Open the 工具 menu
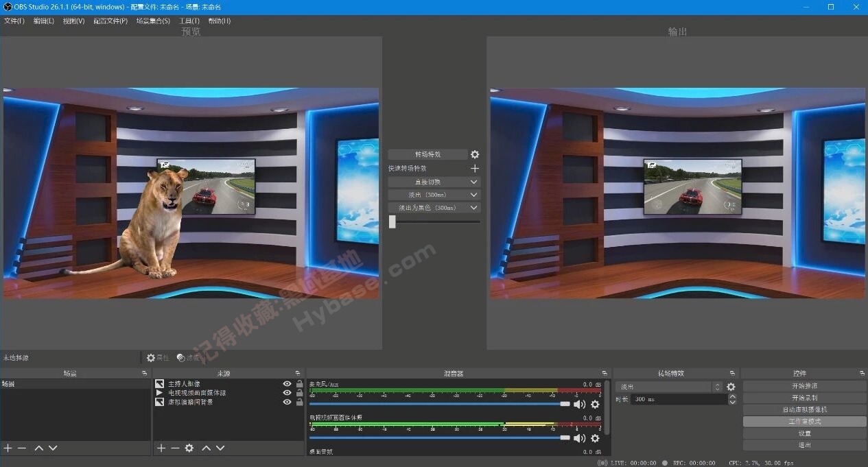This screenshot has width=868, height=467. 190,21
